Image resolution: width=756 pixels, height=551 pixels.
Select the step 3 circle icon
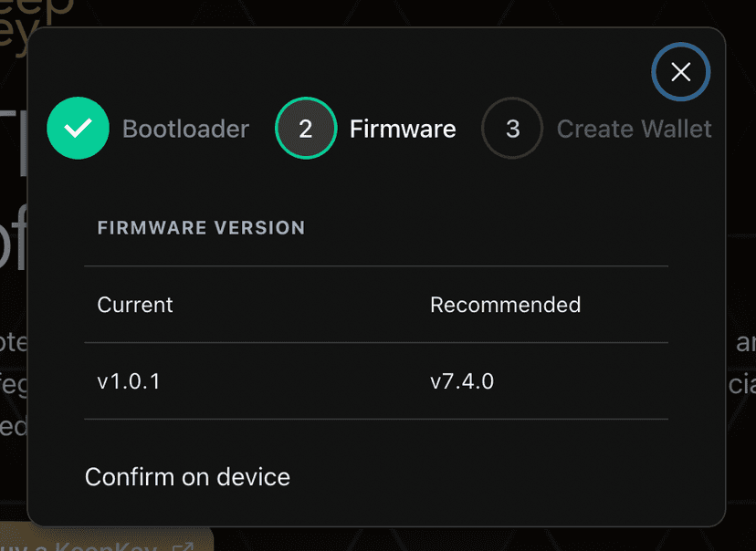coord(512,128)
